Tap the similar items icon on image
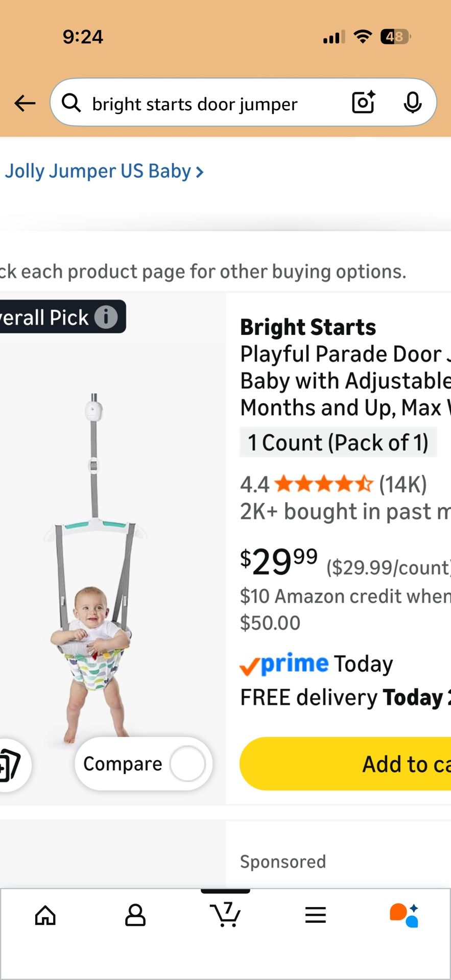 tap(10, 764)
